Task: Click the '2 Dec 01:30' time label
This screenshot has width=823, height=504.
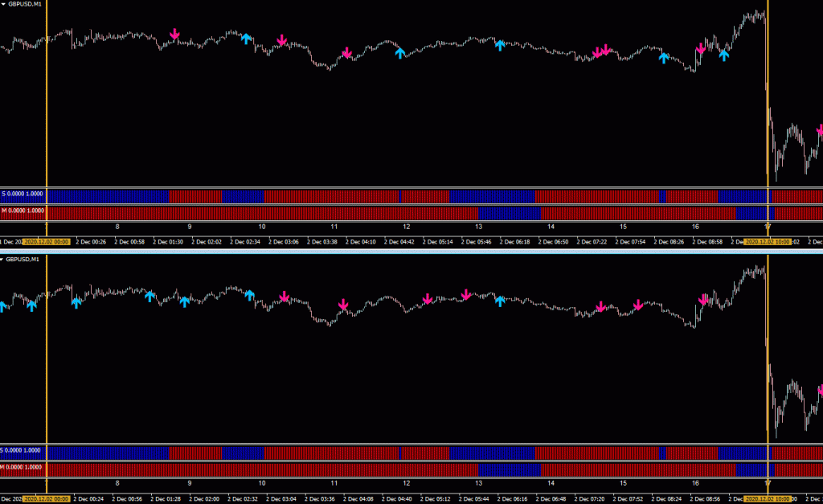Action: [168, 242]
